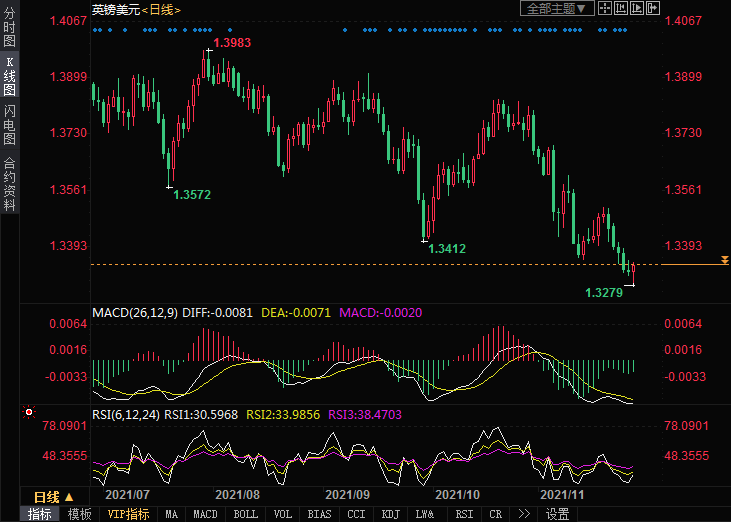Select the K线图 side tab

click(9, 76)
